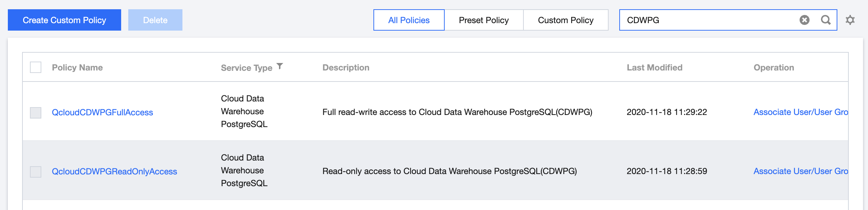Open the table settings gear

850,20
